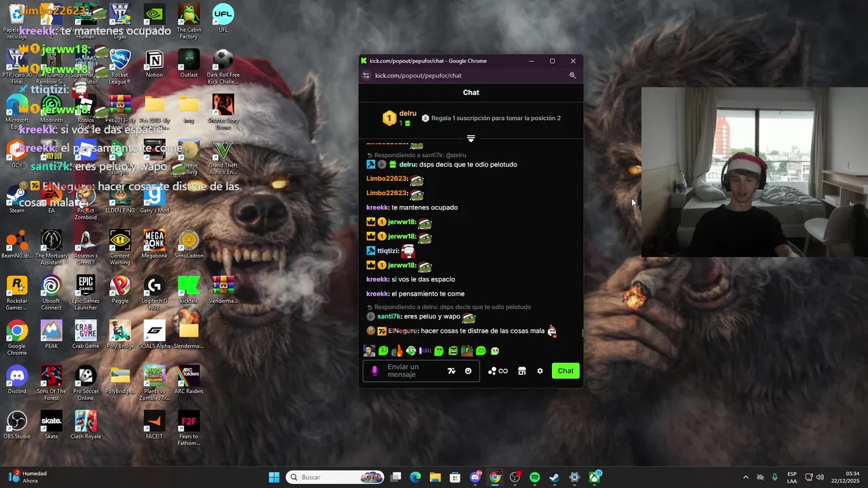Select the Content Warning desktop icon
Image resolution: width=868 pixels, height=488 pixels.
click(x=120, y=248)
